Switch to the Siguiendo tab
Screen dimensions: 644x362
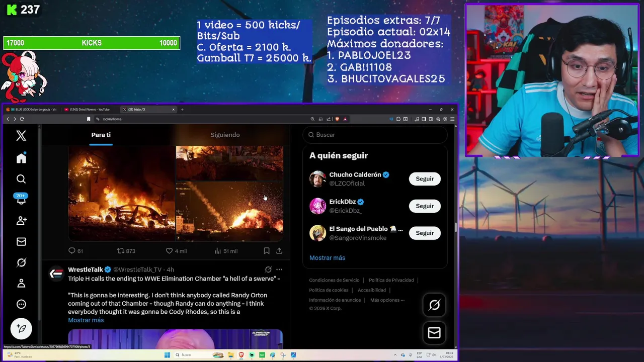coord(225,135)
